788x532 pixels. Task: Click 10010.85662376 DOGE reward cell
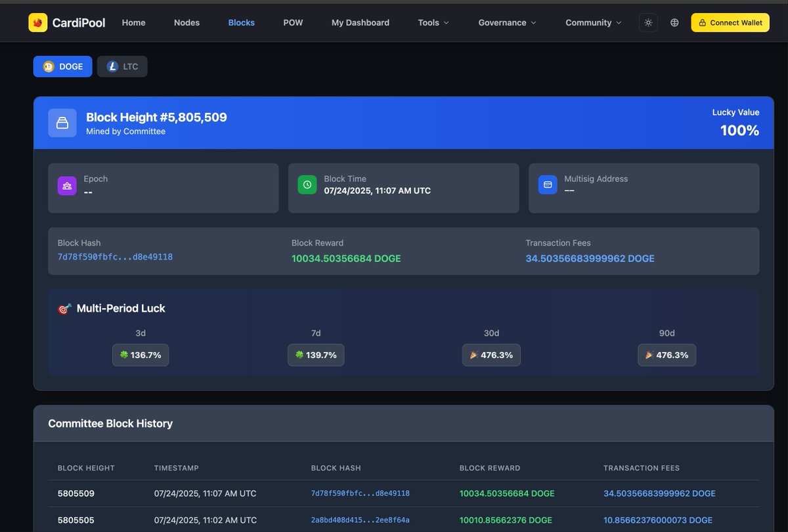click(506, 520)
